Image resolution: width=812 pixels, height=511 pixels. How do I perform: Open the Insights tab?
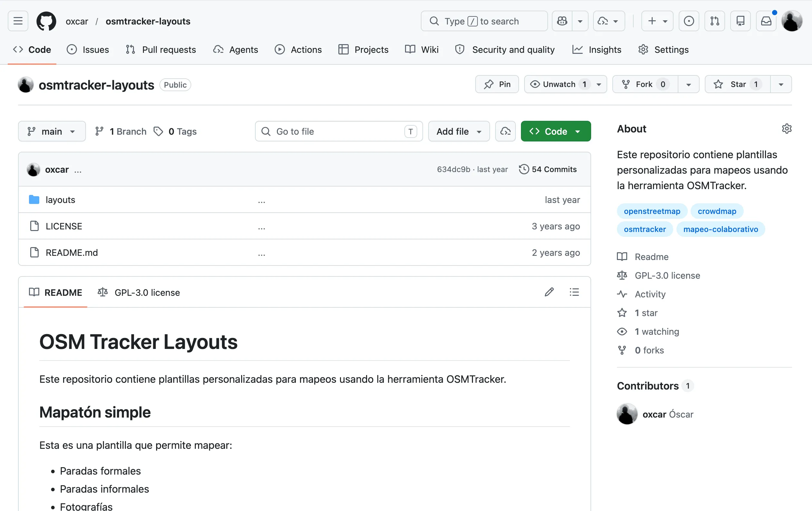pyautogui.click(x=597, y=50)
